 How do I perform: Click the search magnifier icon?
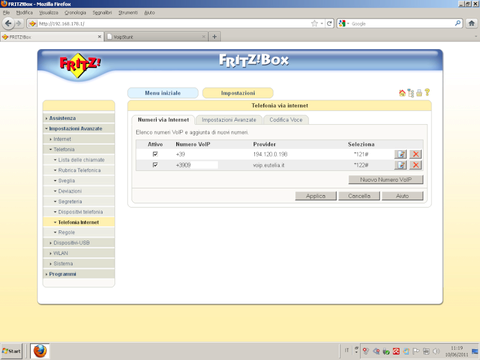point(458,23)
